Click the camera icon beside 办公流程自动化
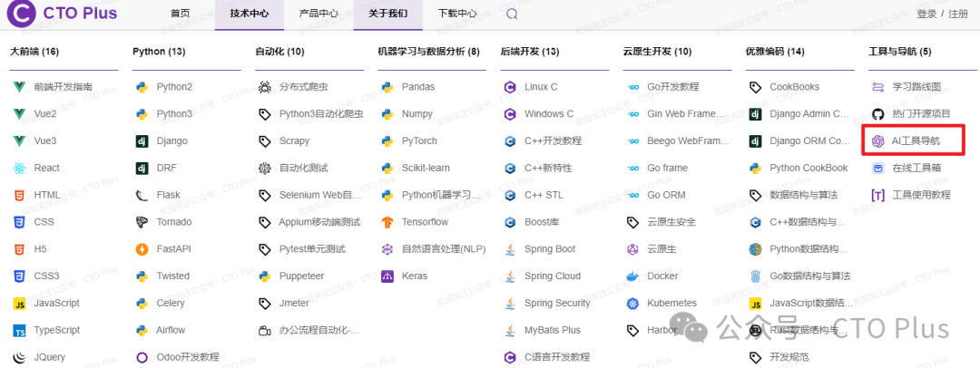This screenshot has height=368, width=980. (264, 331)
